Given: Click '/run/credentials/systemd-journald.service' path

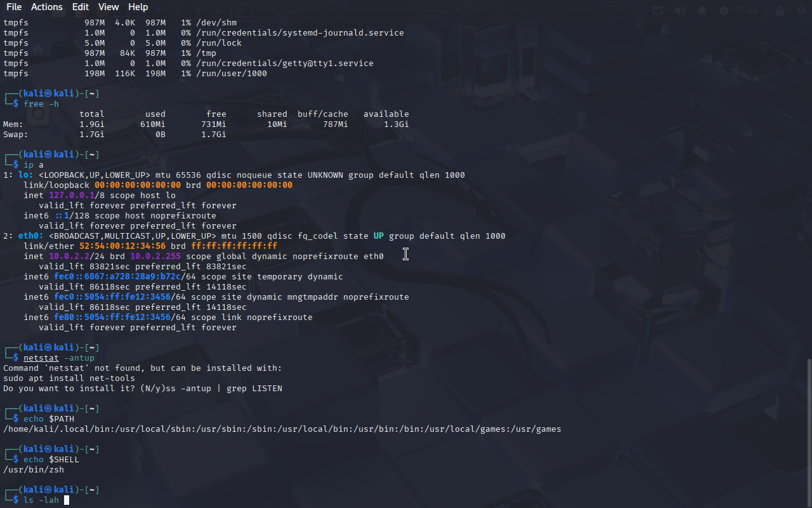Looking at the screenshot, I should [x=300, y=33].
